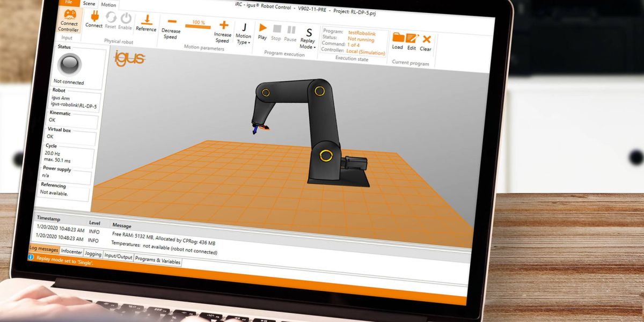
Task: Click the Level column header
Action: [94, 222]
